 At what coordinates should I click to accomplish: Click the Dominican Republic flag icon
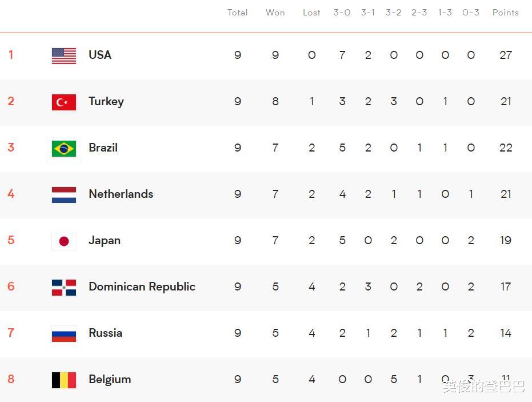(x=64, y=287)
